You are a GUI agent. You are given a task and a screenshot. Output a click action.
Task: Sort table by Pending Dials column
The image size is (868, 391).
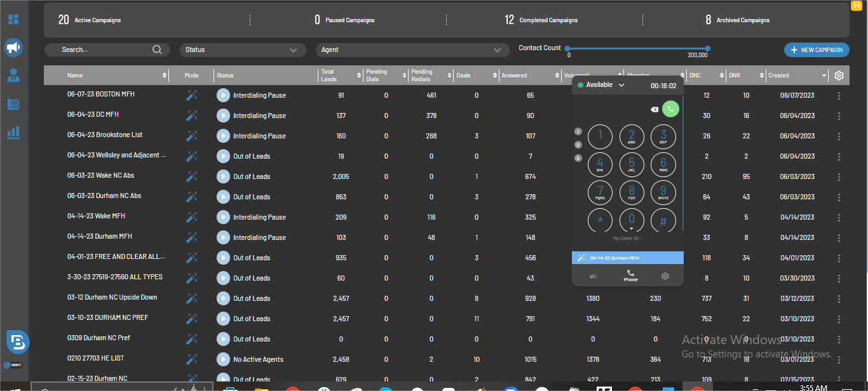tap(403, 76)
